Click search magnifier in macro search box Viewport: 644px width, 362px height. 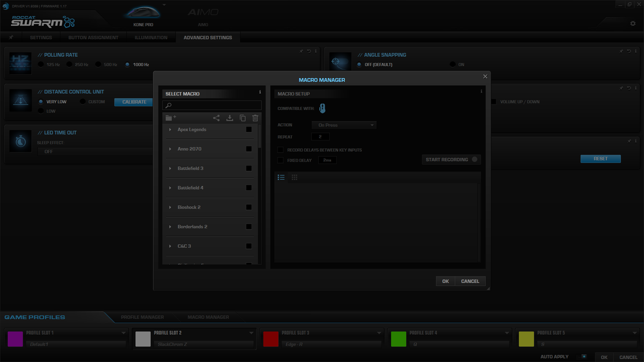click(x=169, y=106)
